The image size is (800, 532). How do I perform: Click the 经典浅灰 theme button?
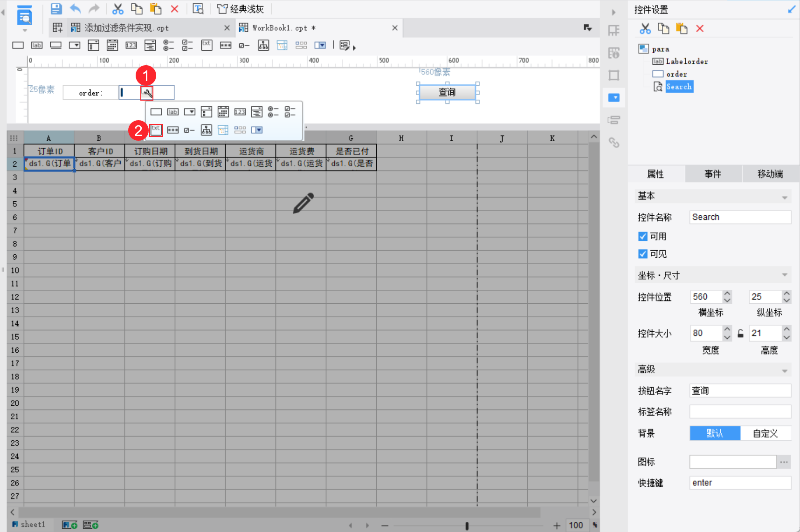click(241, 9)
